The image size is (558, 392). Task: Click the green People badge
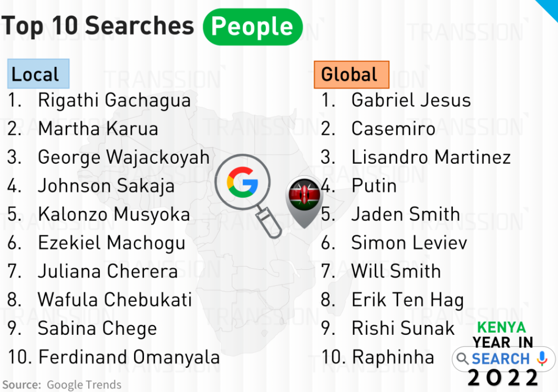252,27
